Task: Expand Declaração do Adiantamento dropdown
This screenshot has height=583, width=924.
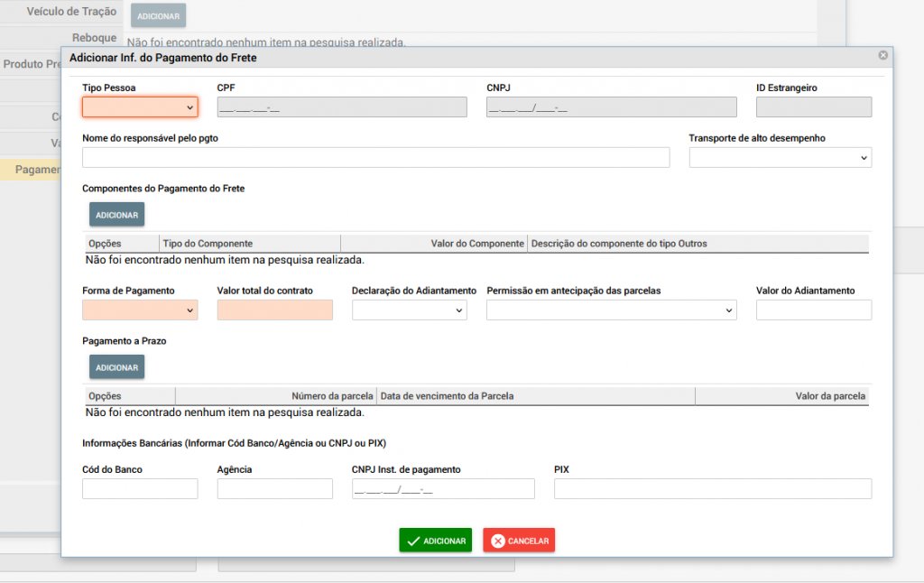Action: [409, 310]
